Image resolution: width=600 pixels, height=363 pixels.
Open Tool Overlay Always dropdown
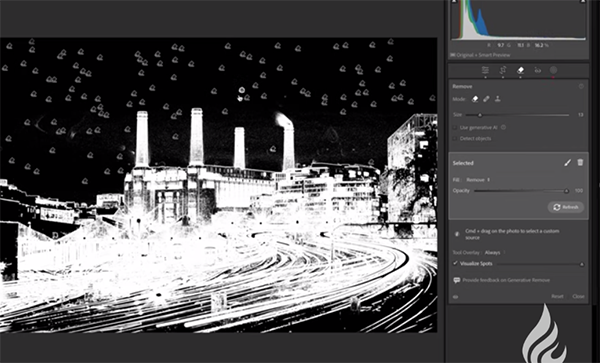click(x=494, y=252)
